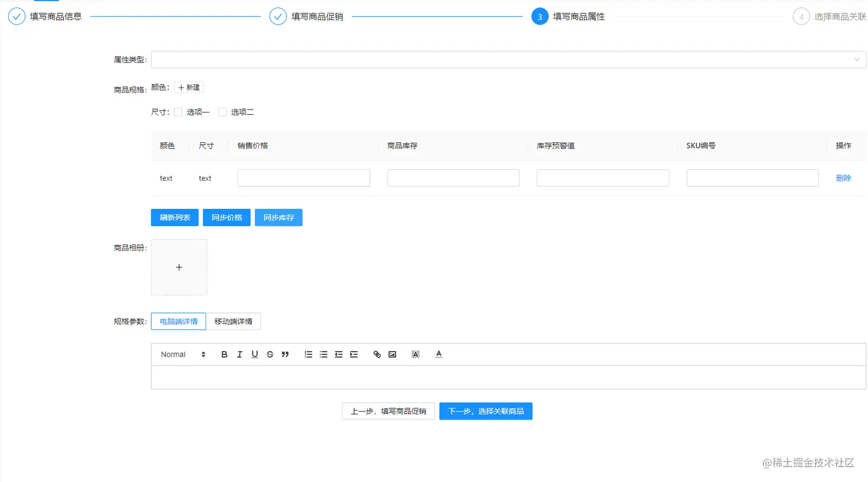
Task: Click the 商品库存 column header
Action: point(402,146)
